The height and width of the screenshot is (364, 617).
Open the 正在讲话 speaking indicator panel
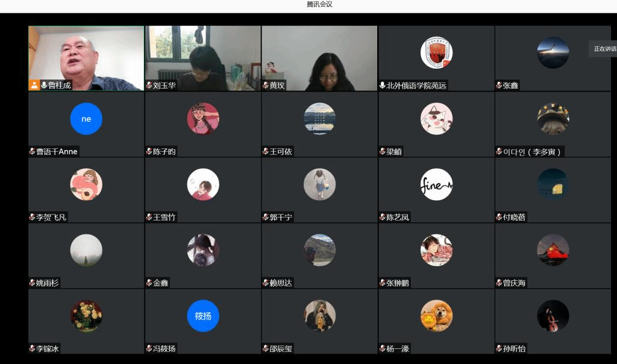[604, 49]
